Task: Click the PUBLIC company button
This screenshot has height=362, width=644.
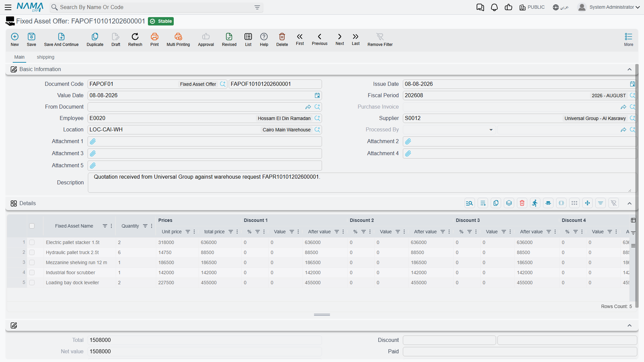Action: [x=532, y=7]
